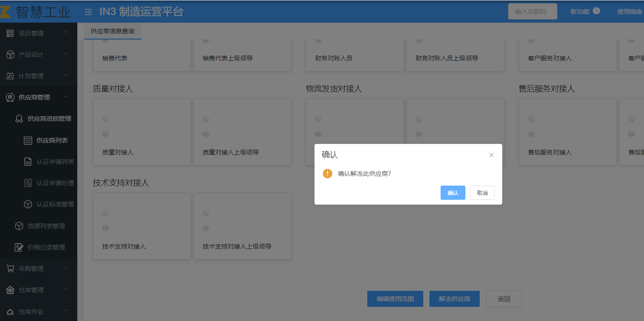The image size is (644, 321).
Task: Collapse the sidebar using the hamburger toggle
Action: pyautogui.click(x=88, y=12)
